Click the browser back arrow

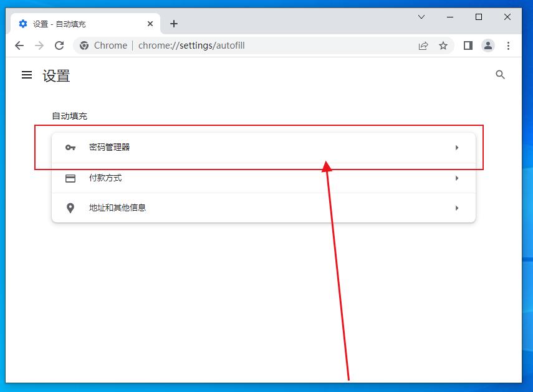coord(19,45)
